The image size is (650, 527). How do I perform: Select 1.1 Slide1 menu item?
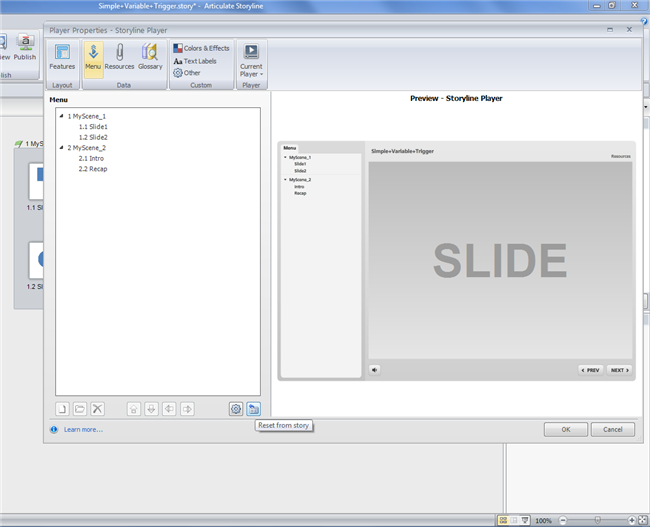(93, 127)
